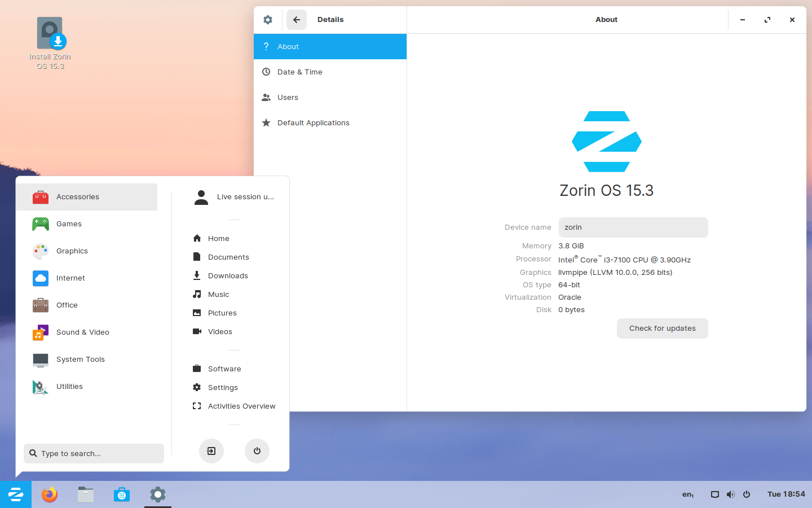The width and height of the screenshot is (812, 508).
Task: Click the Virtualization value Oracle
Action: (570, 297)
